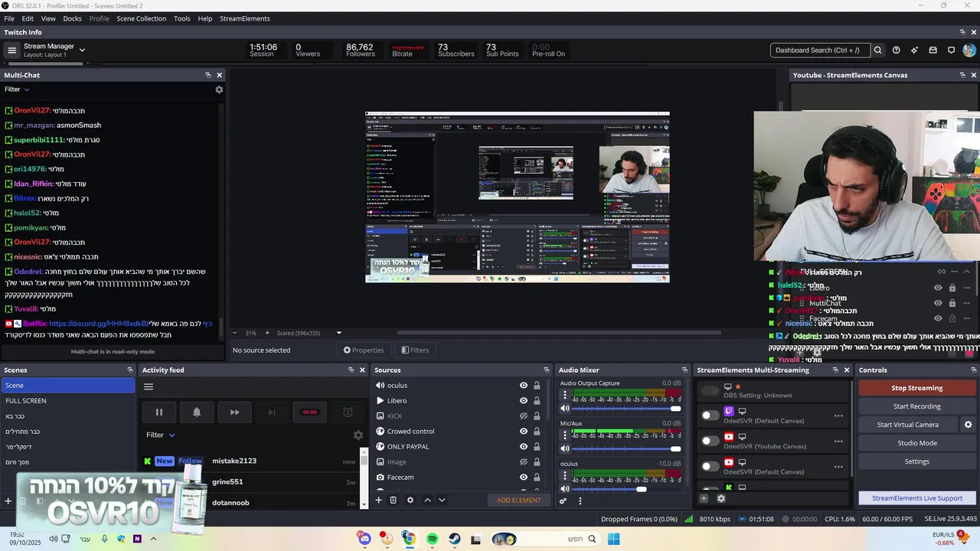This screenshot has height=551, width=980.
Task: Open Mic/Aux three-dot options
Action: (x=565, y=435)
